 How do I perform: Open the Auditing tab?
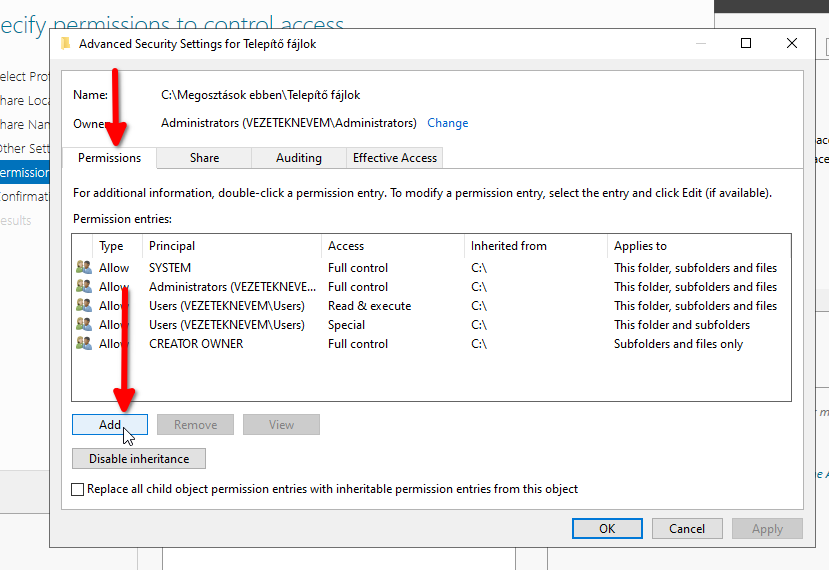[298, 158]
